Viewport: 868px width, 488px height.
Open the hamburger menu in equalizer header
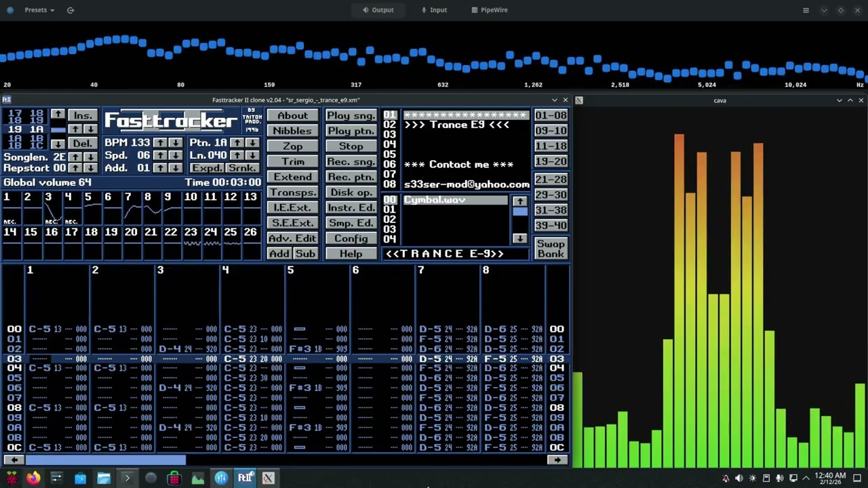(806, 10)
